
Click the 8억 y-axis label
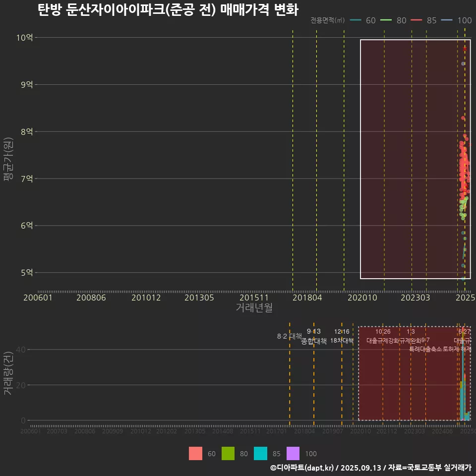tap(27, 131)
